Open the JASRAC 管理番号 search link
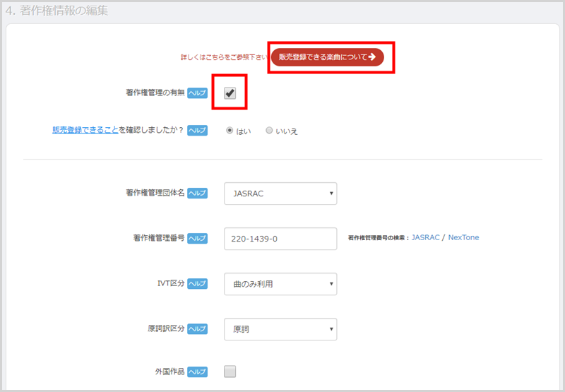The width and height of the screenshot is (565, 392). click(x=426, y=237)
